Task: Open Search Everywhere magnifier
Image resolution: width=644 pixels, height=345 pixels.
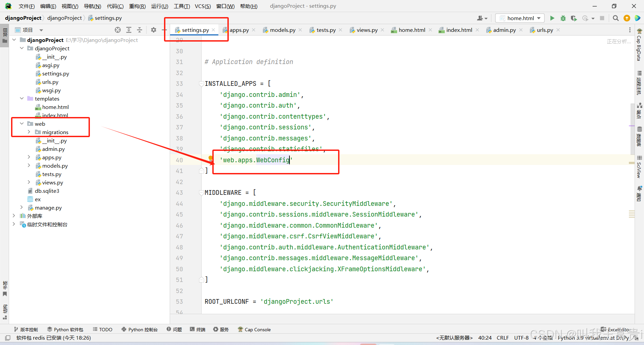Action: click(x=616, y=18)
